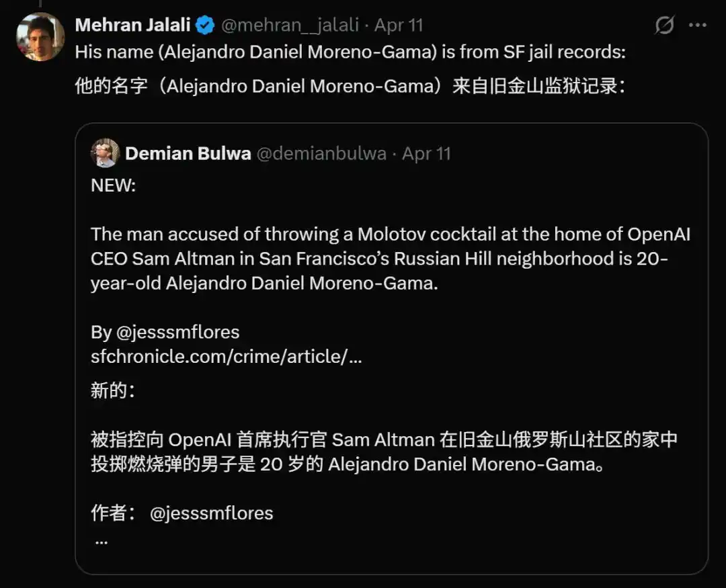Click the main tweet's Apr 11 timestamp

tap(399, 25)
